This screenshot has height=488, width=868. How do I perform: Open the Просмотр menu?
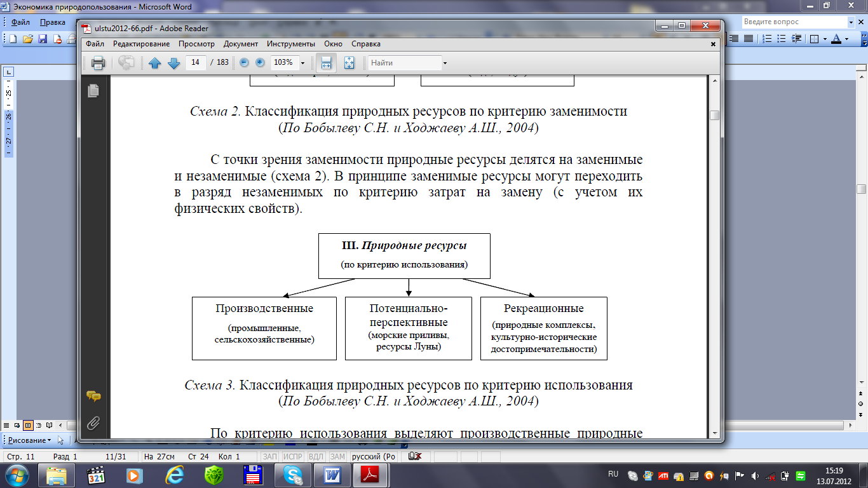(196, 44)
